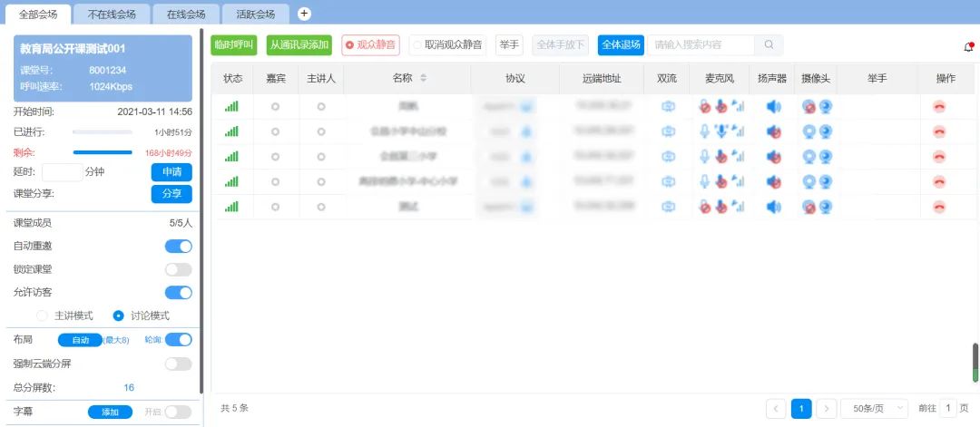The height and width of the screenshot is (427, 980).
Task: Toggle the 自动重邀 switch
Action: pyautogui.click(x=178, y=246)
